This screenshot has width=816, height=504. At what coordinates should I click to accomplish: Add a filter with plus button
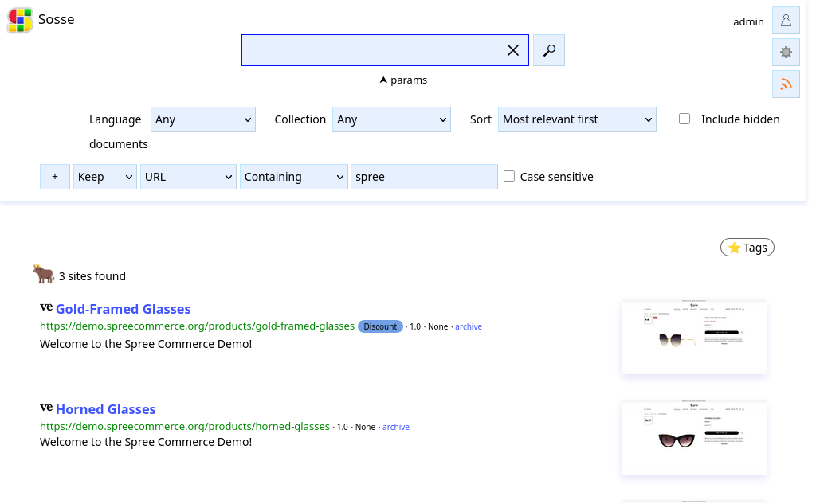click(55, 177)
